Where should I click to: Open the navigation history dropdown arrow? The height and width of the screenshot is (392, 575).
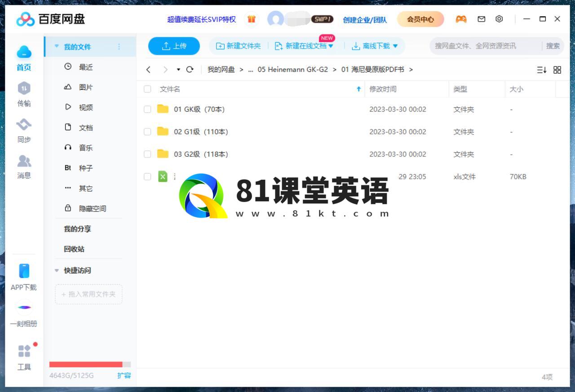[178, 70]
